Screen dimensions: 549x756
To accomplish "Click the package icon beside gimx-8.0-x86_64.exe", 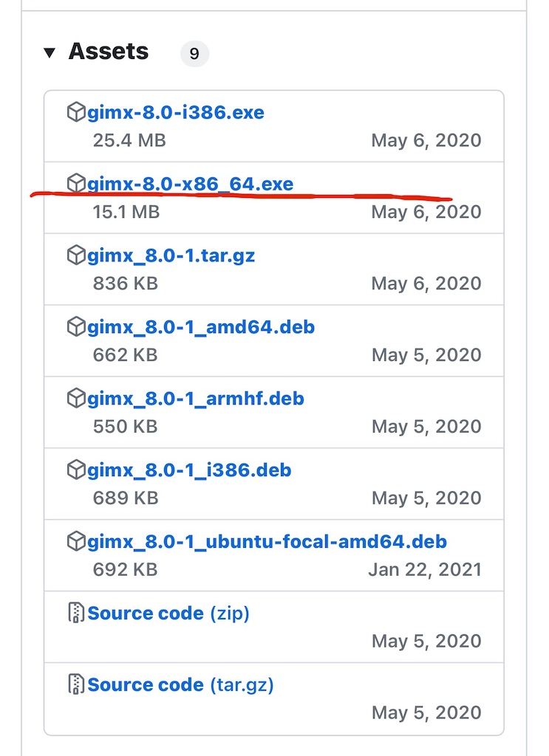I will [76, 183].
